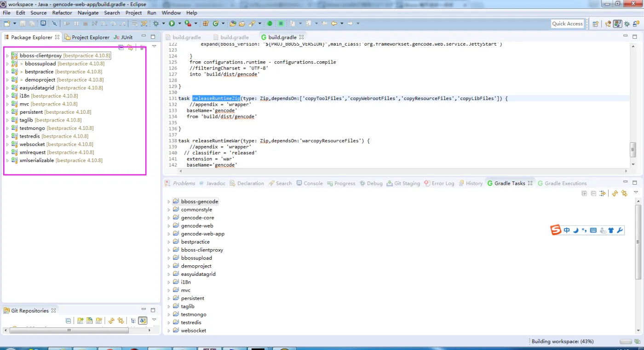The width and height of the screenshot is (644, 350).
Task: Launch the green Run button in toolbar
Action: 172,23
